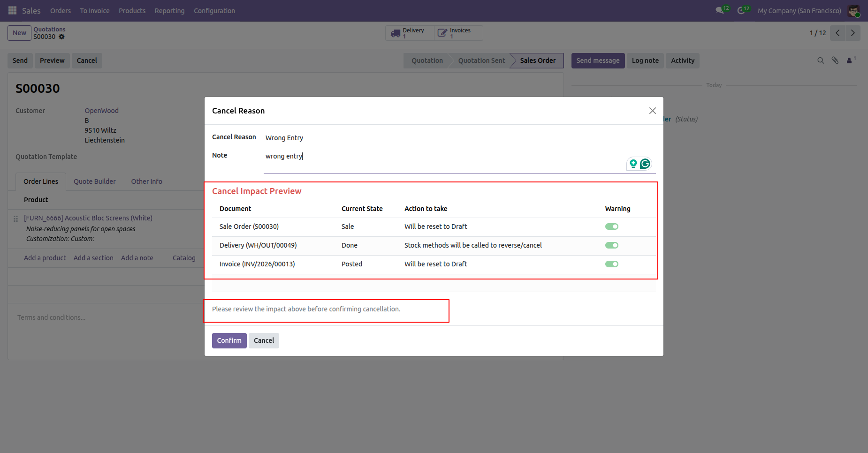Open the Configuration menu
This screenshot has height=453, width=868.
coord(214,11)
